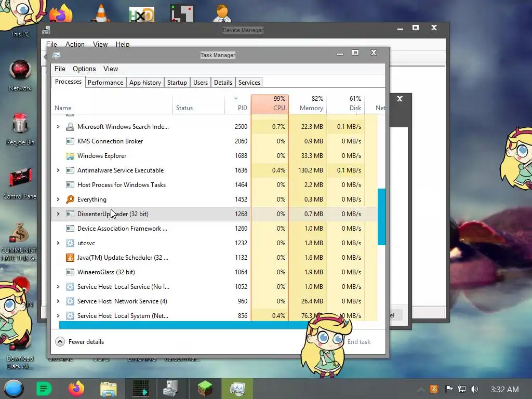The image size is (532, 399).
Task: Click the Task Manager taskbar icon
Action: coord(237,389)
